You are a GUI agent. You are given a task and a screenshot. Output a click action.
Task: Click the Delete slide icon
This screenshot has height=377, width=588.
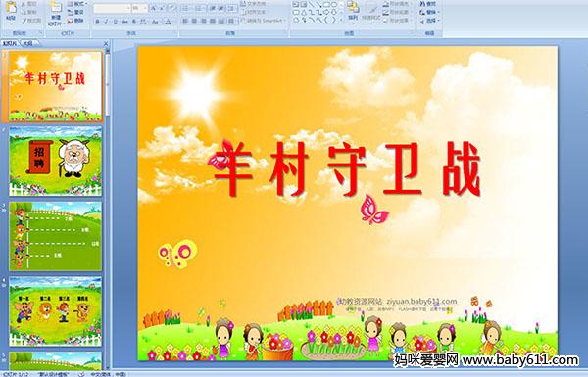click(x=75, y=21)
